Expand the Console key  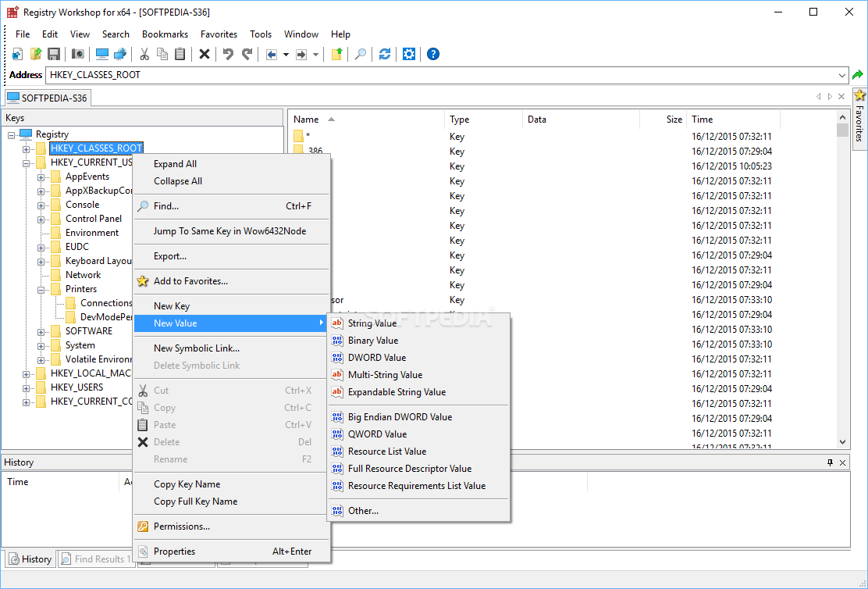click(x=41, y=205)
